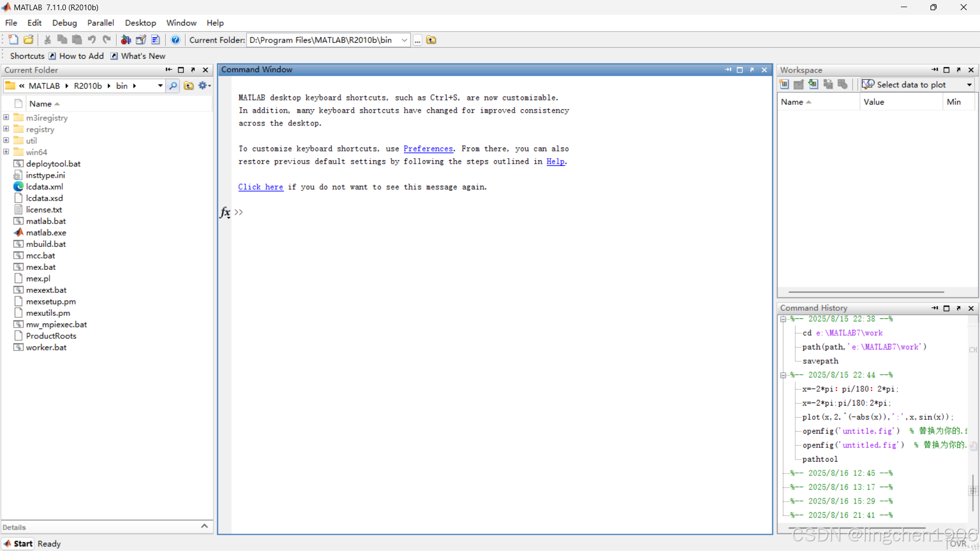980x551 pixels.
Task: Expand the Current Folder path dropdown
Action: coord(404,40)
